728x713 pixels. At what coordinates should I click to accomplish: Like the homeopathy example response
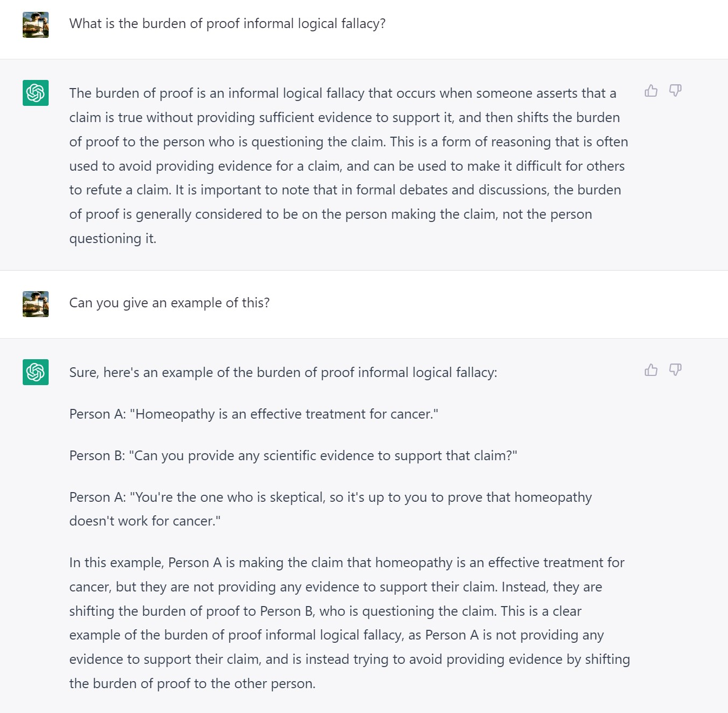point(651,370)
